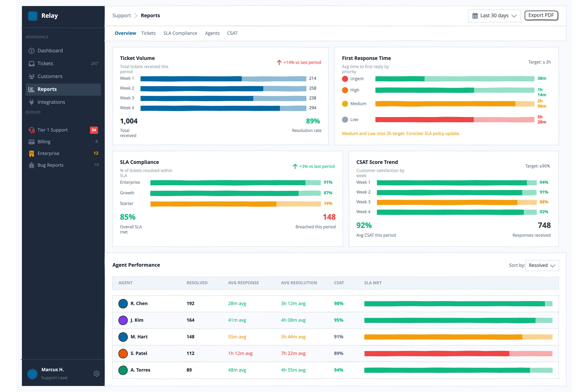Click the 85% overall SLA value

tap(128, 217)
